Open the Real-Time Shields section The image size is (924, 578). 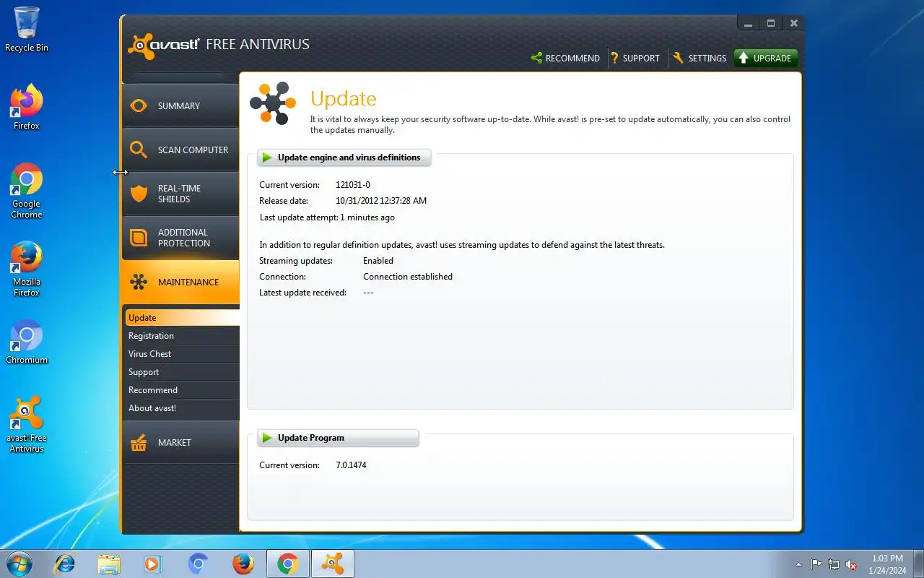click(x=180, y=194)
